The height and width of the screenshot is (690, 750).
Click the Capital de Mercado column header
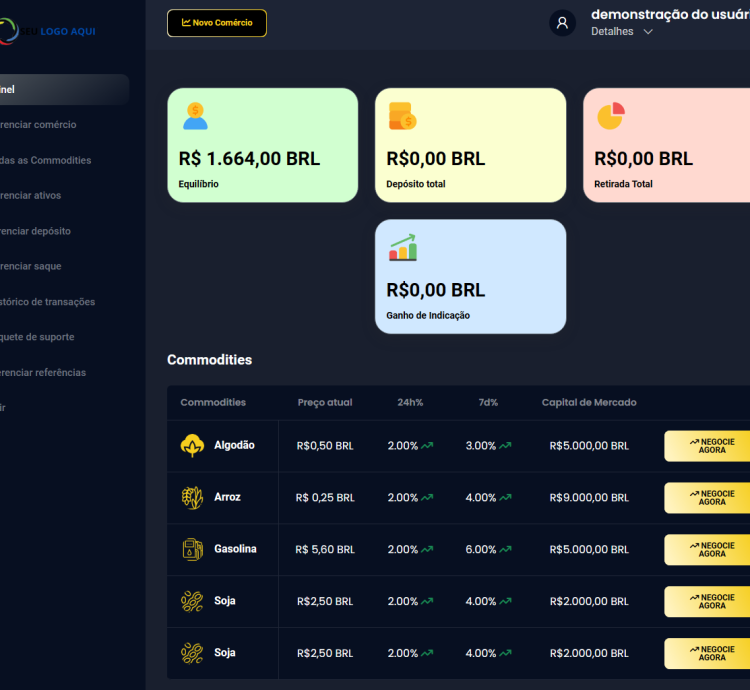(x=588, y=403)
